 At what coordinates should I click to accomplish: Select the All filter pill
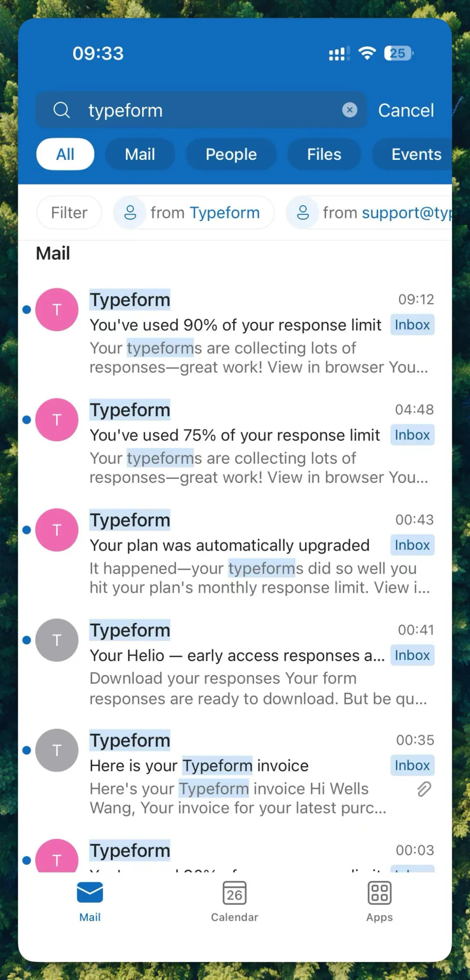point(65,154)
